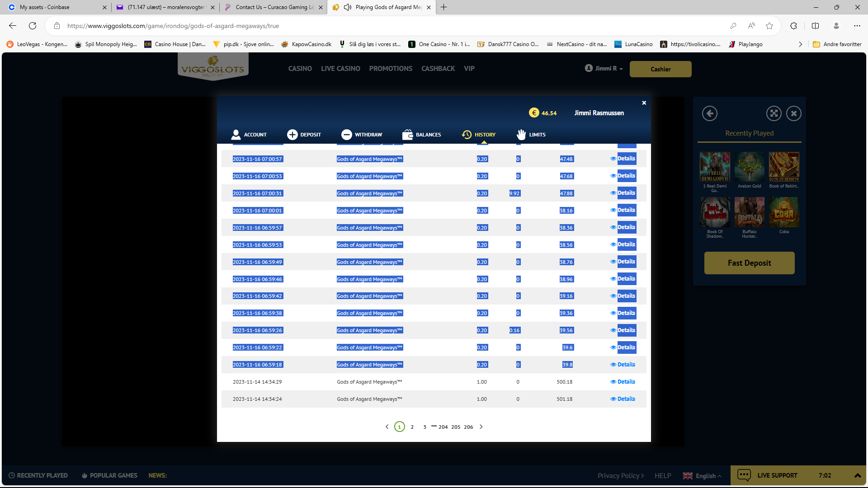
Task: Toggle fullscreen icon in game side panel
Action: 774,113
